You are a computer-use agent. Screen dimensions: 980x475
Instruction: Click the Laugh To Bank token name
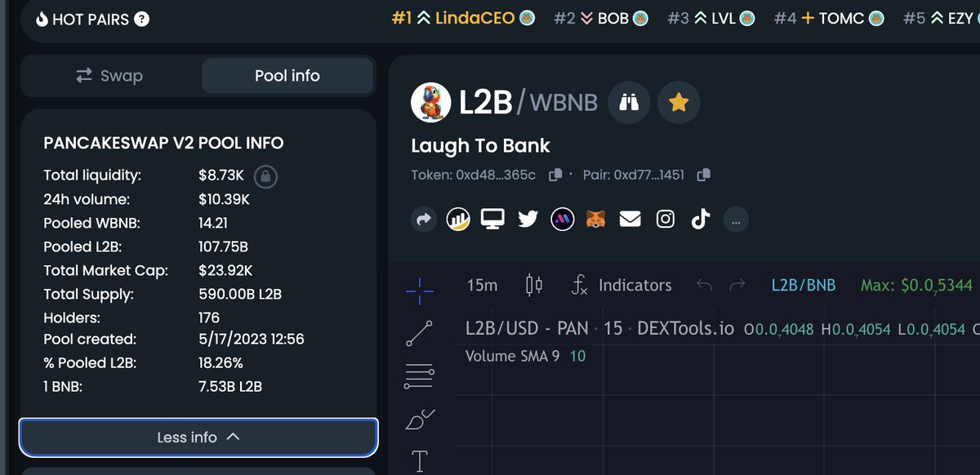coord(480,146)
